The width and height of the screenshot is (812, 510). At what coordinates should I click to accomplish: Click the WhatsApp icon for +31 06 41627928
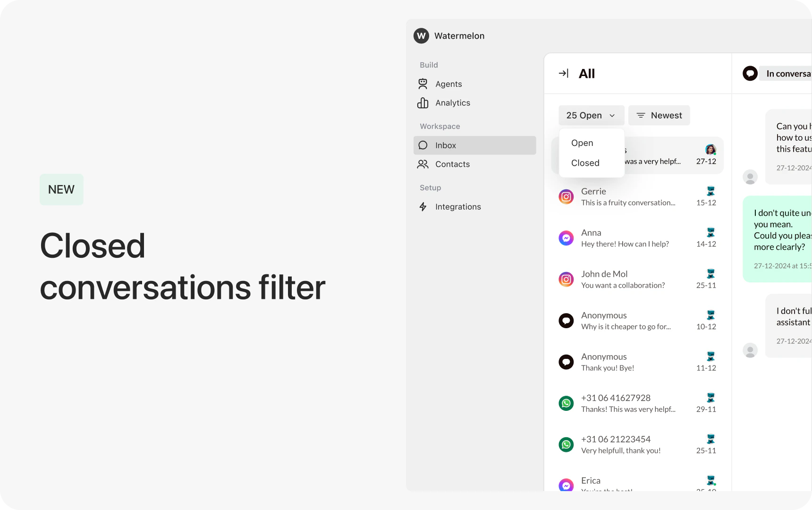click(x=566, y=403)
